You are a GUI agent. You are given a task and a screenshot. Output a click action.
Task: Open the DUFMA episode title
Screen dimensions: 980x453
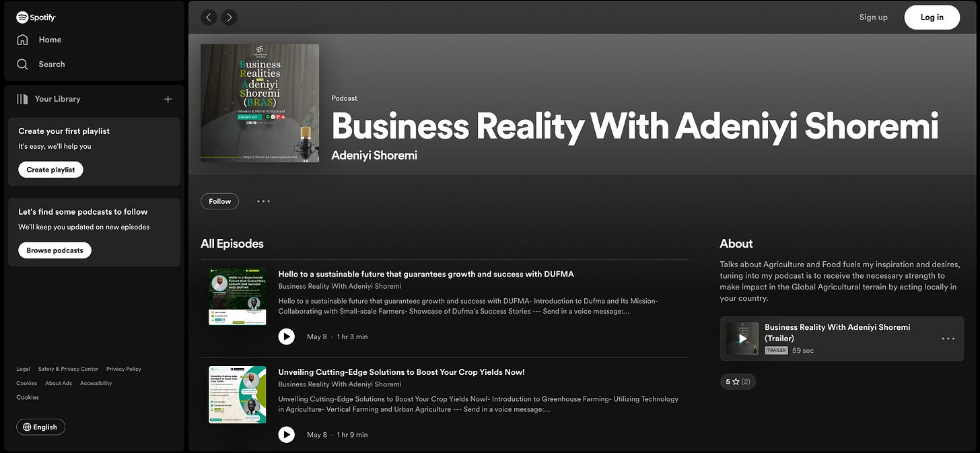coord(426,274)
